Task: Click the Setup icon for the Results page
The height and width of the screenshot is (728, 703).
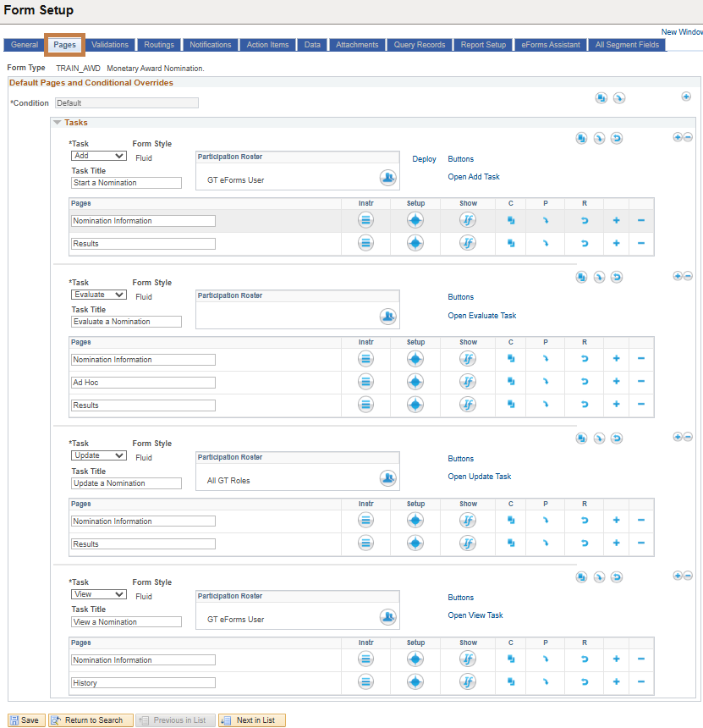Action: point(415,243)
